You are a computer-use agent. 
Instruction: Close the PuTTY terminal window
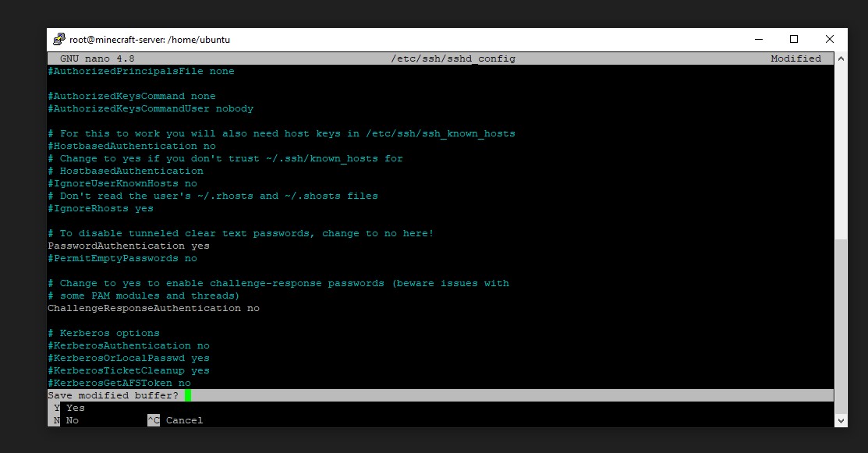tap(830, 39)
